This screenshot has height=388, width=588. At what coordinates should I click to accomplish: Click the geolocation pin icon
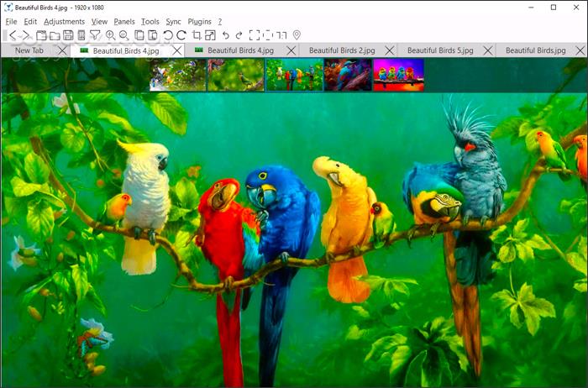(x=297, y=35)
